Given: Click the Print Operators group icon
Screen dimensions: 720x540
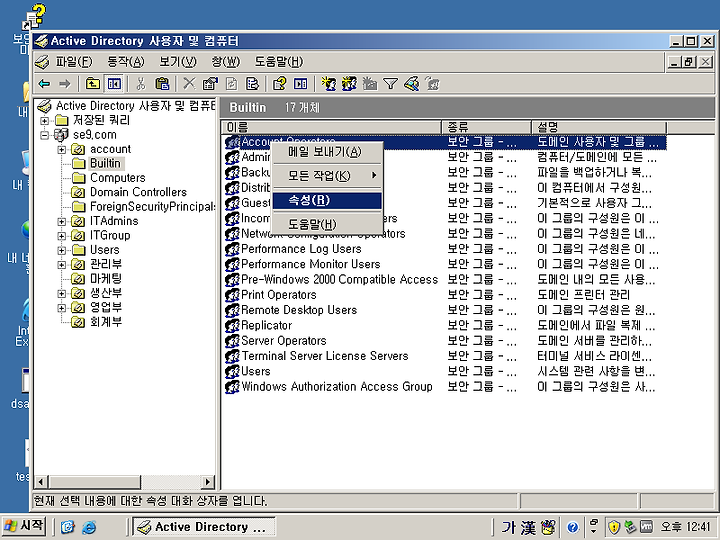Looking at the screenshot, I should 232,295.
